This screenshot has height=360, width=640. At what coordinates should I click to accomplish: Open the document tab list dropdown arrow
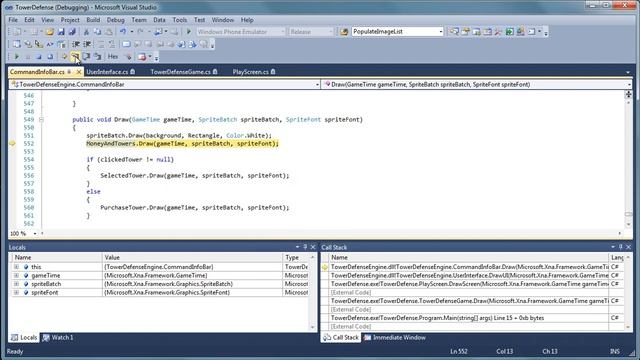(x=628, y=72)
